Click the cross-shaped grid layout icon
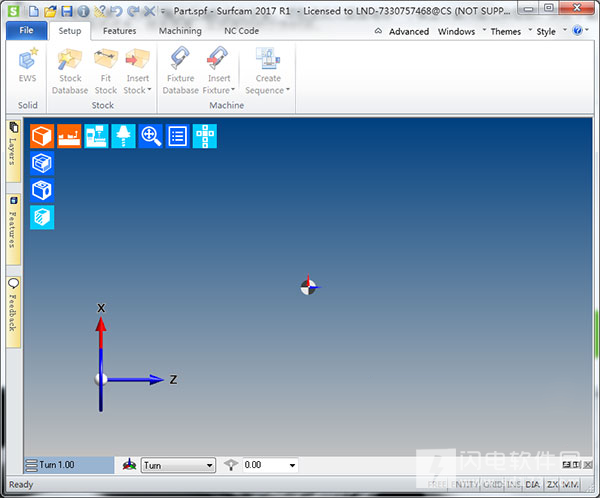The height and width of the screenshot is (498, 600). (205, 136)
